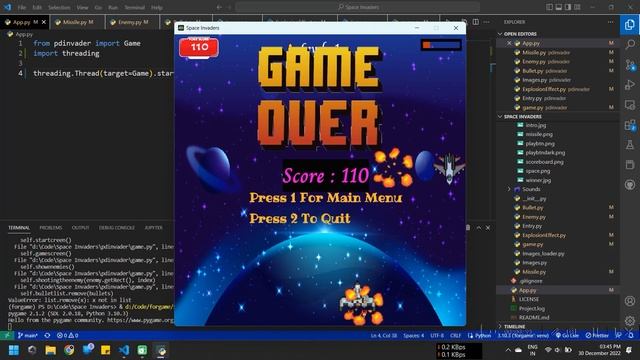Click the Spaces: 4 indentation indicator
The image size is (640, 360).
tap(413, 335)
